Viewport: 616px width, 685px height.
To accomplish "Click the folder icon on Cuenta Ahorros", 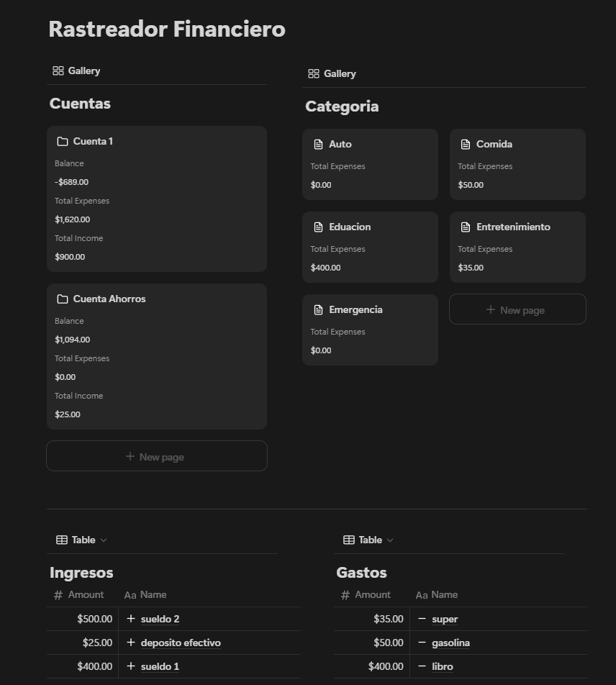I will point(63,299).
